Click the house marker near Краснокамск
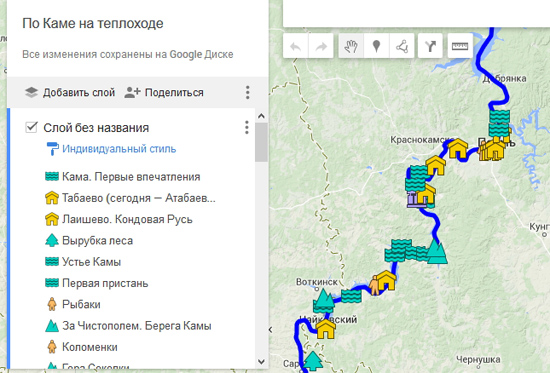550x373 pixels. [458, 148]
